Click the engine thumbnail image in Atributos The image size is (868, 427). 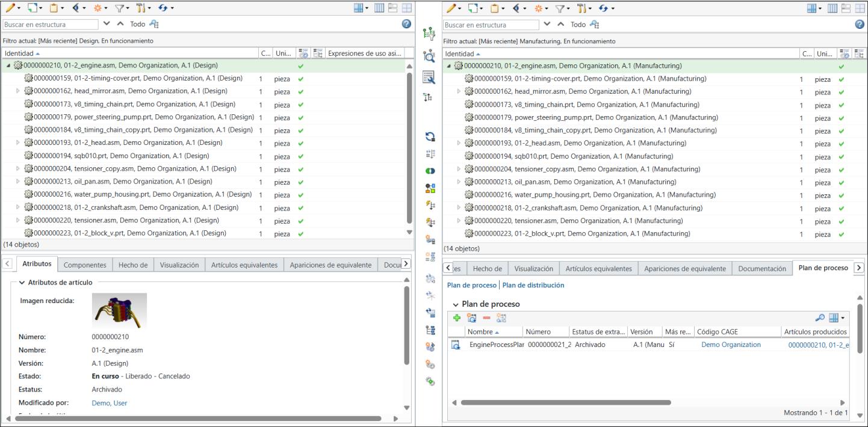119,310
